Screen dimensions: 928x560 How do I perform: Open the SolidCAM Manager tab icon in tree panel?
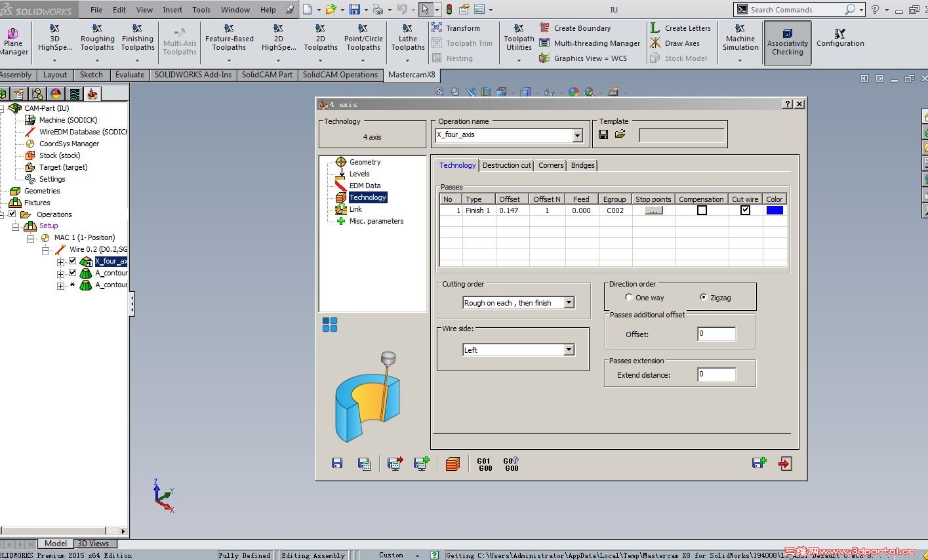(92, 94)
